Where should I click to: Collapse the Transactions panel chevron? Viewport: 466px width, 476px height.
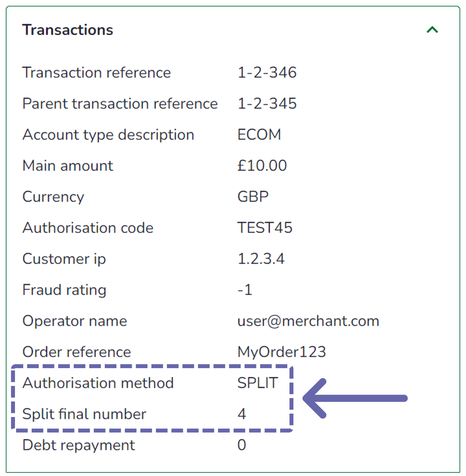click(432, 30)
